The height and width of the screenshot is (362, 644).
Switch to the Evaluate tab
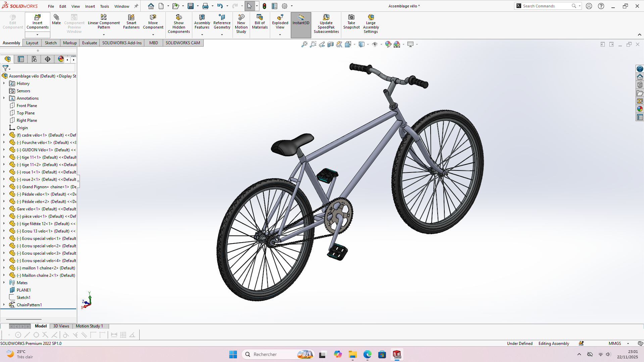[x=90, y=43]
